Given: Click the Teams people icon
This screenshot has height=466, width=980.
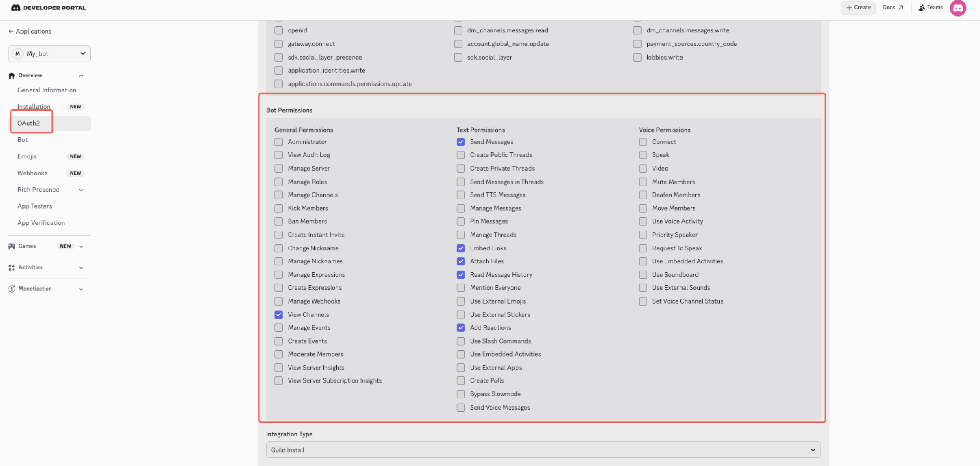Looking at the screenshot, I should 922,8.
